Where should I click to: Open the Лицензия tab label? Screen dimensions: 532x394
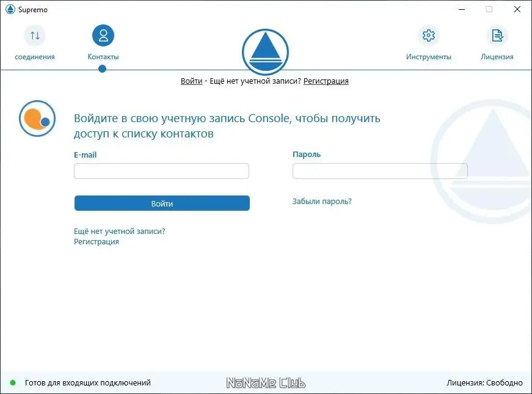click(x=497, y=57)
